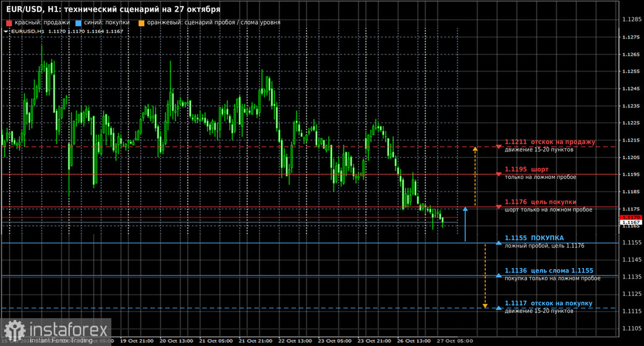The width and height of the screenshot is (644, 346).
Task: Click the 1.1215 price axis value
Action: click(631, 140)
